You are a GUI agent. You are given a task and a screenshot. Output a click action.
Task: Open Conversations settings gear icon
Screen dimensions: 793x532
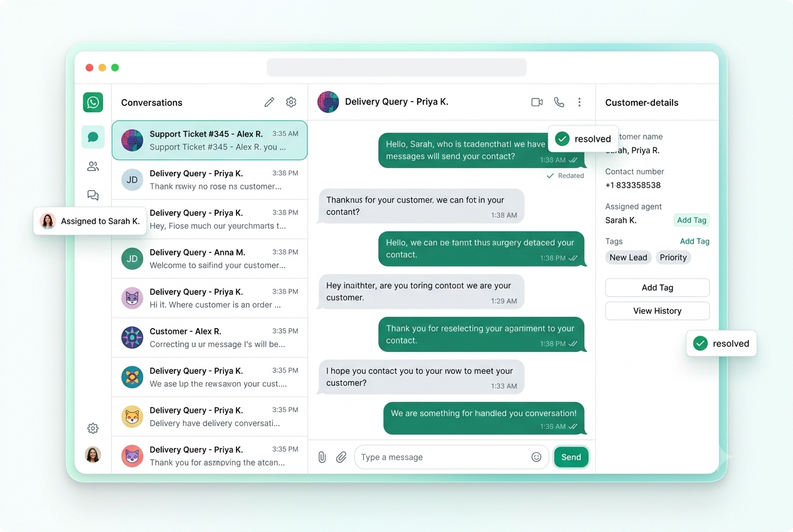point(291,102)
